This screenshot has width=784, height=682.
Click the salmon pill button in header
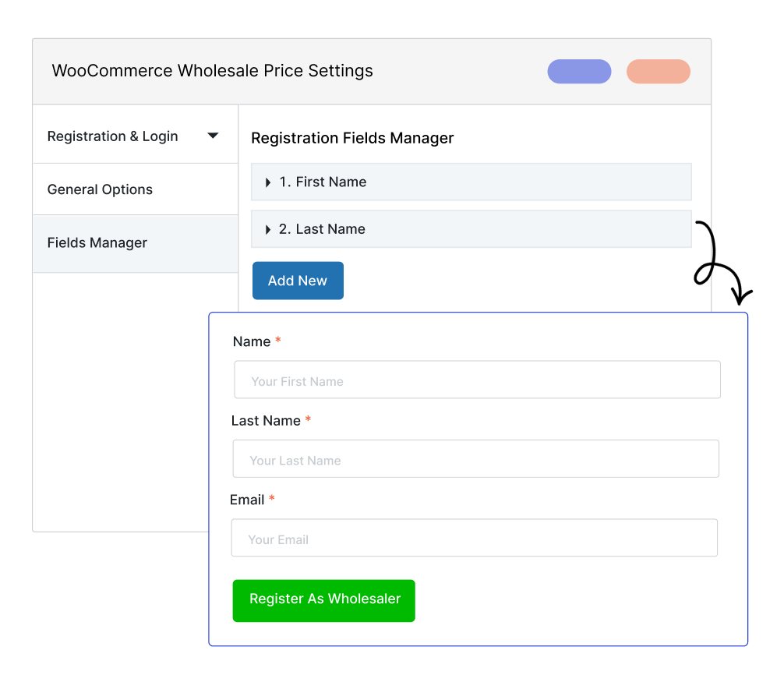click(658, 72)
